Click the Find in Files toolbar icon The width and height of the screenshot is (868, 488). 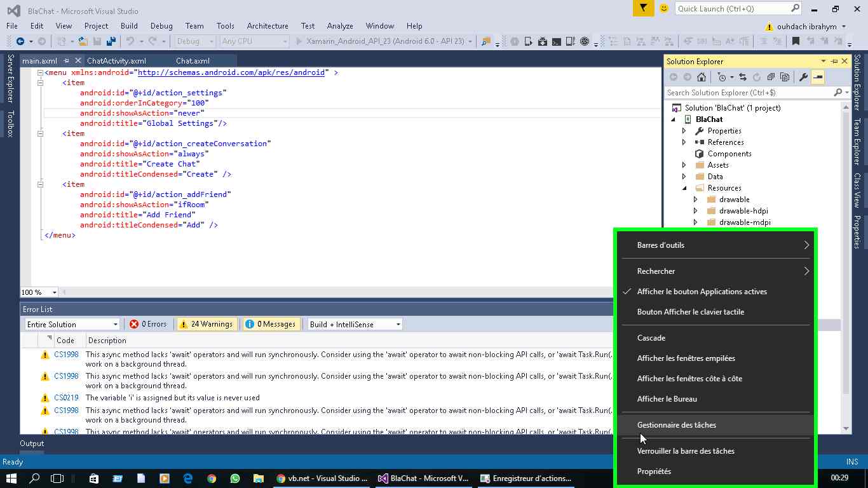click(486, 41)
